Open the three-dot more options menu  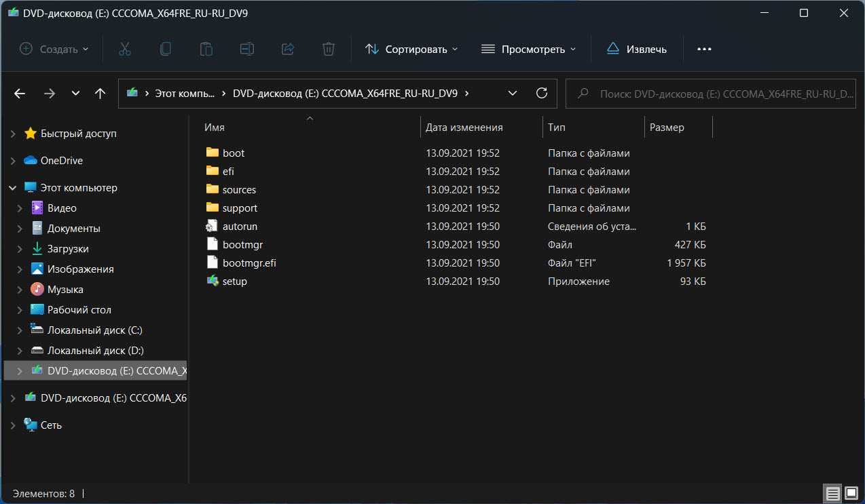click(x=704, y=49)
